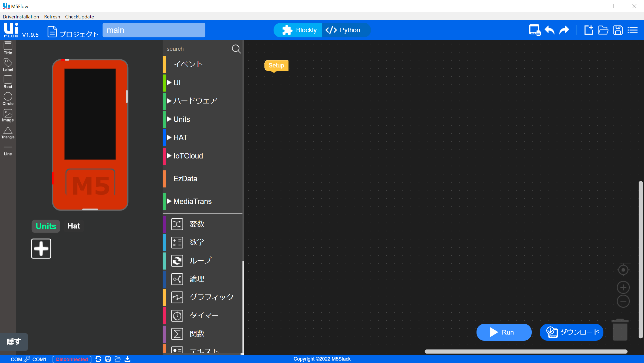Screen dimensions: 644x363
Task: Open the ループ block category
Action: point(202,261)
